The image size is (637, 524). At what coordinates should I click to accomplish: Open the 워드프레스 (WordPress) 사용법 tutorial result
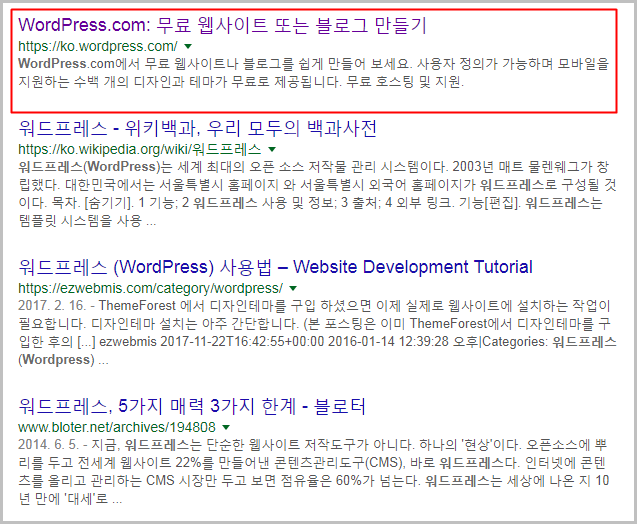[x=275, y=267]
